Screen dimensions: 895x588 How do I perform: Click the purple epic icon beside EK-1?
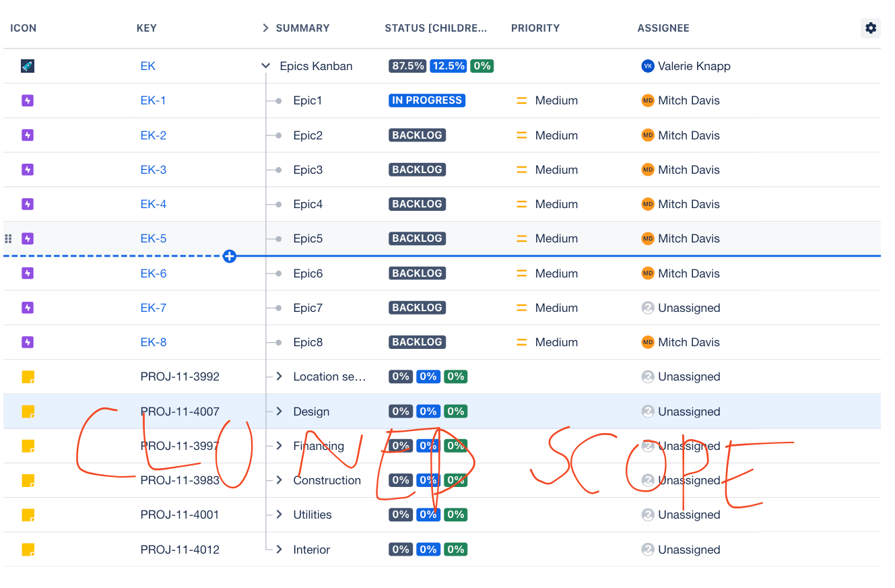28,100
